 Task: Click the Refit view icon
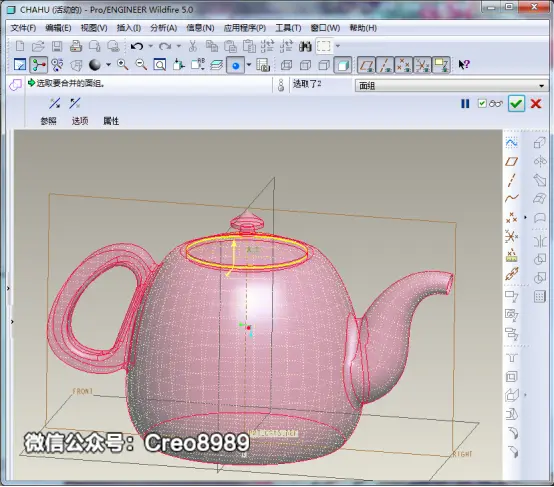click(160, 65)
